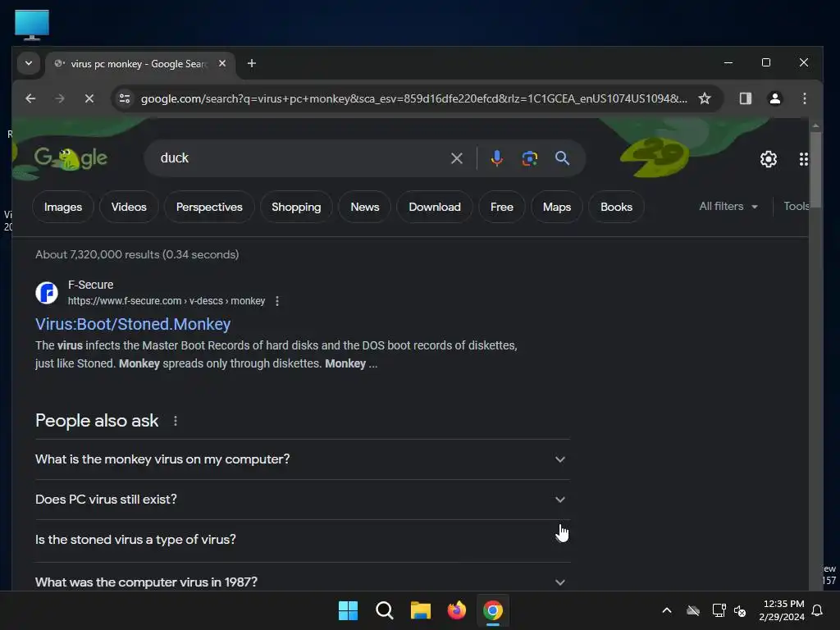
Task: Launch Firefox from taskbar
Action: (456, 610)
